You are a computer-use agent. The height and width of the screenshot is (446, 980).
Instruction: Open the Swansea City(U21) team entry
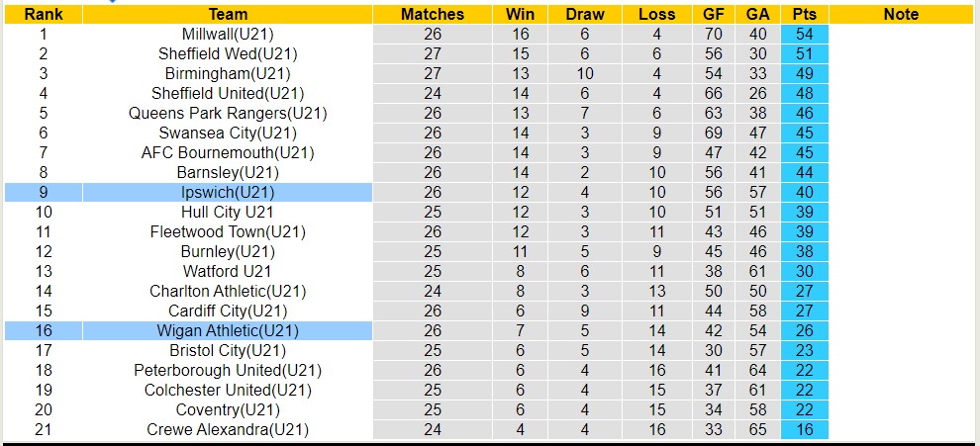[228, 133]
